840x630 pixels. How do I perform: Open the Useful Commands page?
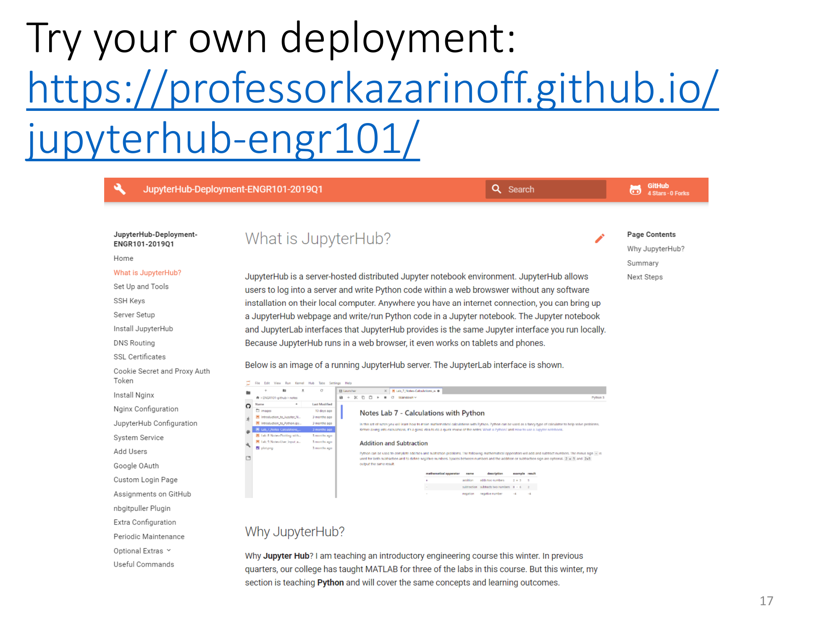pos(144,564)
